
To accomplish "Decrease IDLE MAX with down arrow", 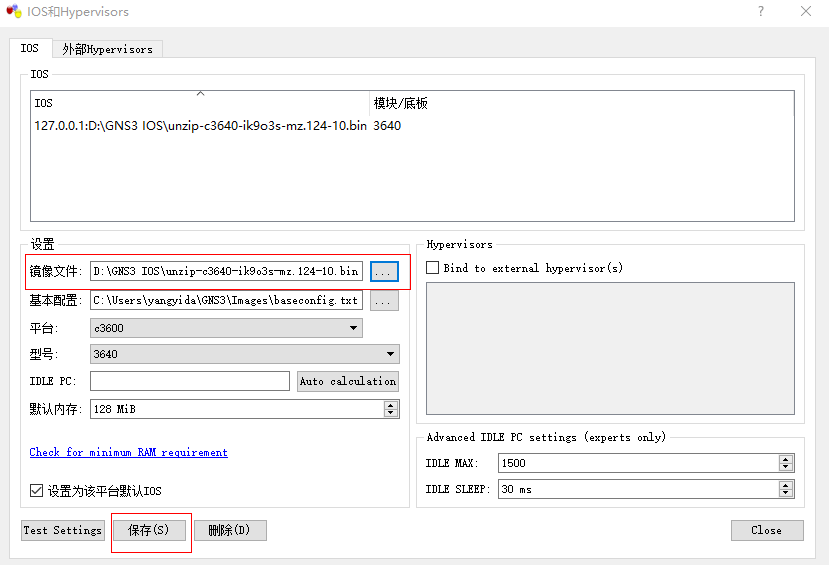I will 786,467.
